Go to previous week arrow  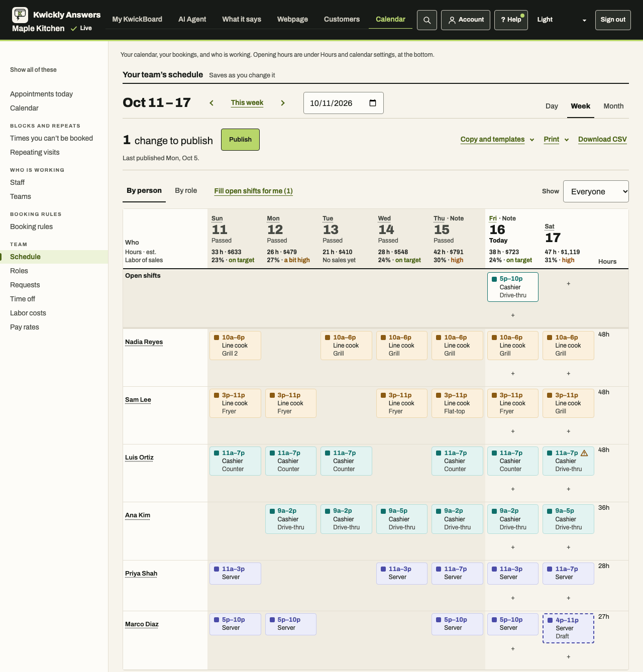coord(211,103)
